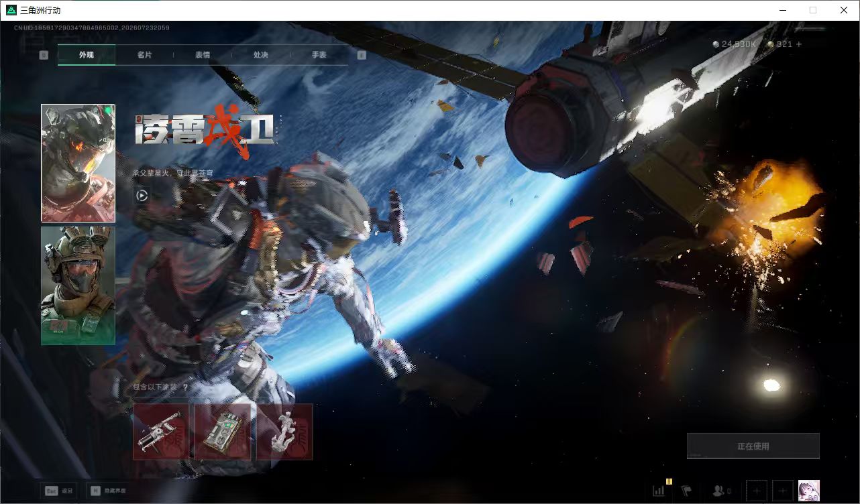This screenshot has width=860, height=504.
Task: Click the 正在使用 button
Action: 753,446
